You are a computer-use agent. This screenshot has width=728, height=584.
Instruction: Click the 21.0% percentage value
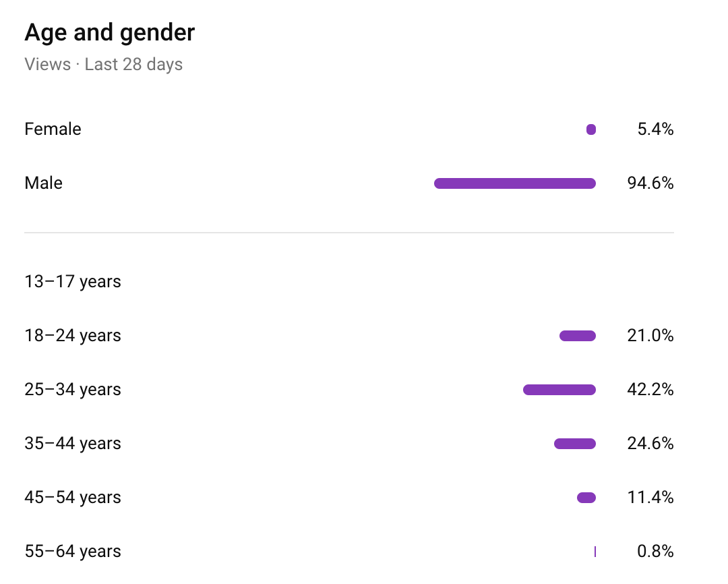coord(650,335)
